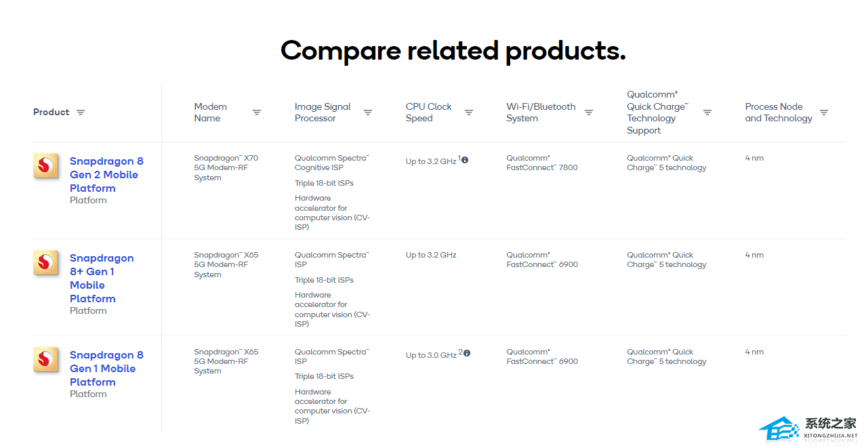868x448 pixels.
Task: Click the Process Node and Technology filter
Action: pos(824,113)
